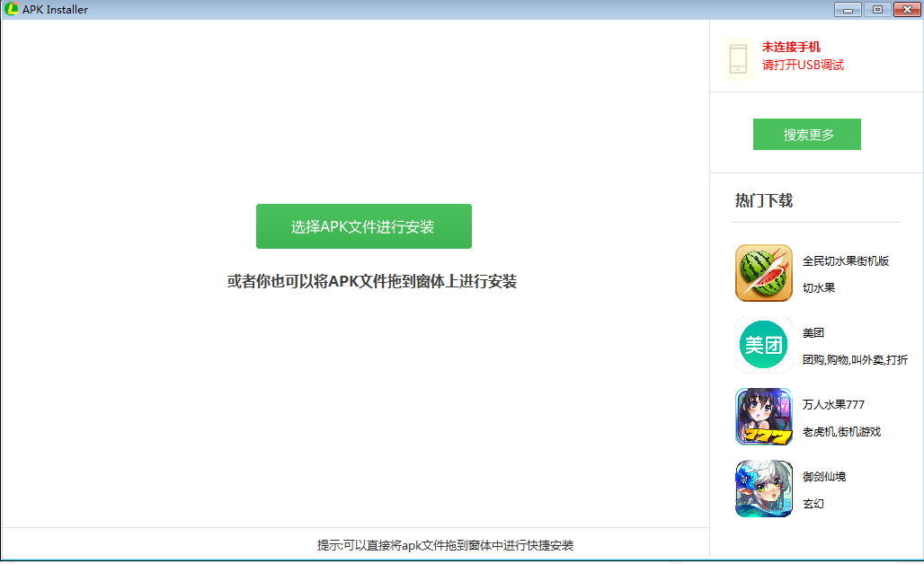Click the 美团 app name text
924x564 pixels.
pyautogui.click(x=813, y=333)
